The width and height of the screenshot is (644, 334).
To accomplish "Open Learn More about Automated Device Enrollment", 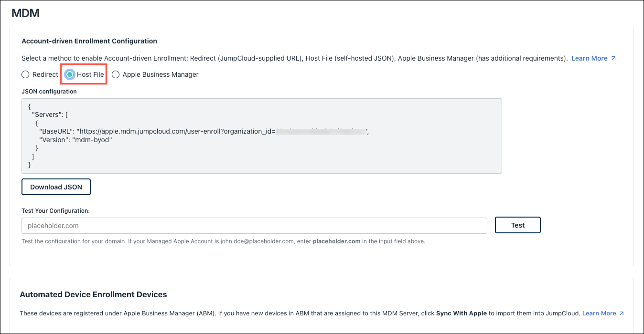I will coord(599,313).
